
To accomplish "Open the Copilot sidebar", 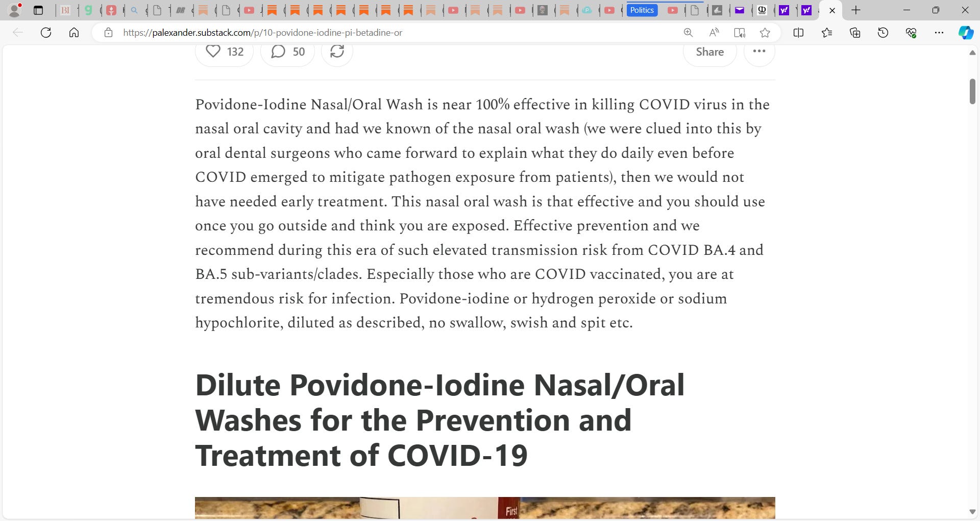I will pyautogui.click(x=966, y=33).
